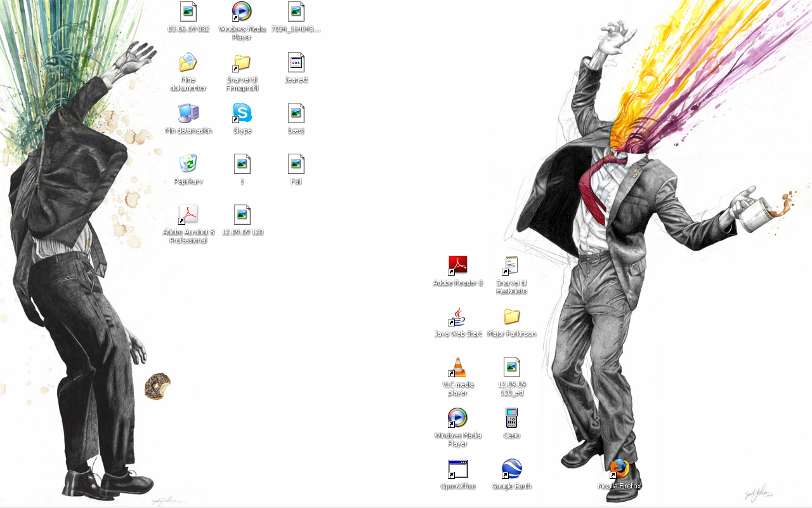
Task: Select the 12.09.09 120_ed image file
Action: 511,367
